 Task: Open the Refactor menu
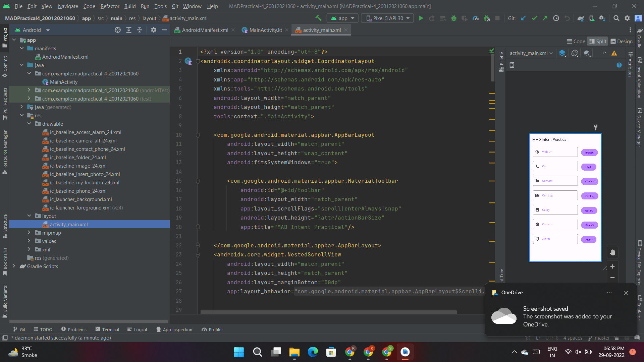[x=110, y=6]
